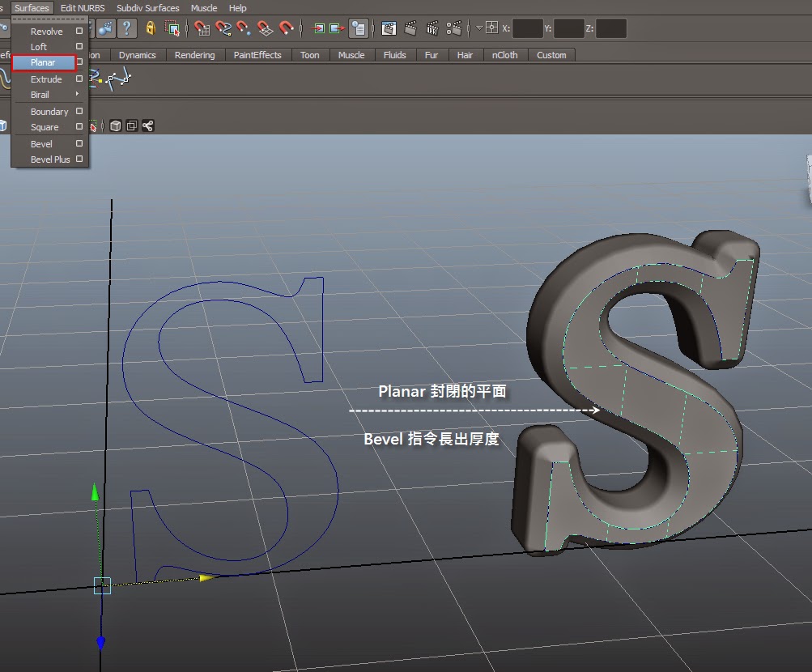Tear off the Surfaces menu dashed line
Screen dimensions: 812x672
[x=49, y=19]
